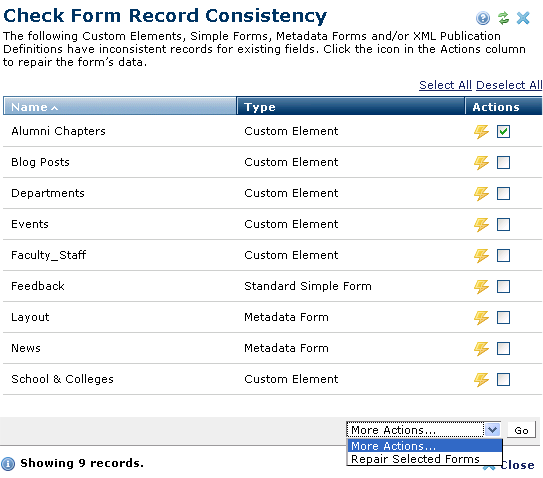The height and width of the screenshot is (478, 543).
Task: Click the repair lightning icon for Events
Action: coord(481,224)
